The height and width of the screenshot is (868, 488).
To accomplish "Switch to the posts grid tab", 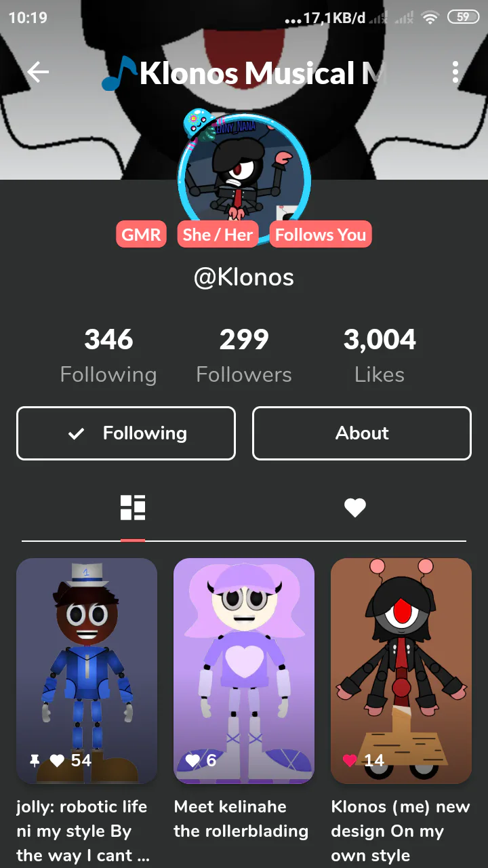I will [x=133, y=507].
